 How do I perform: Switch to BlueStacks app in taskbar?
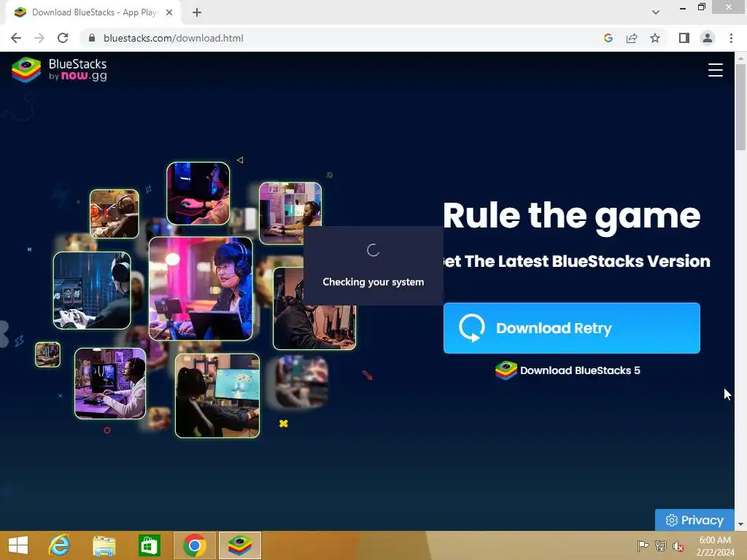click(x=239, y=545)
